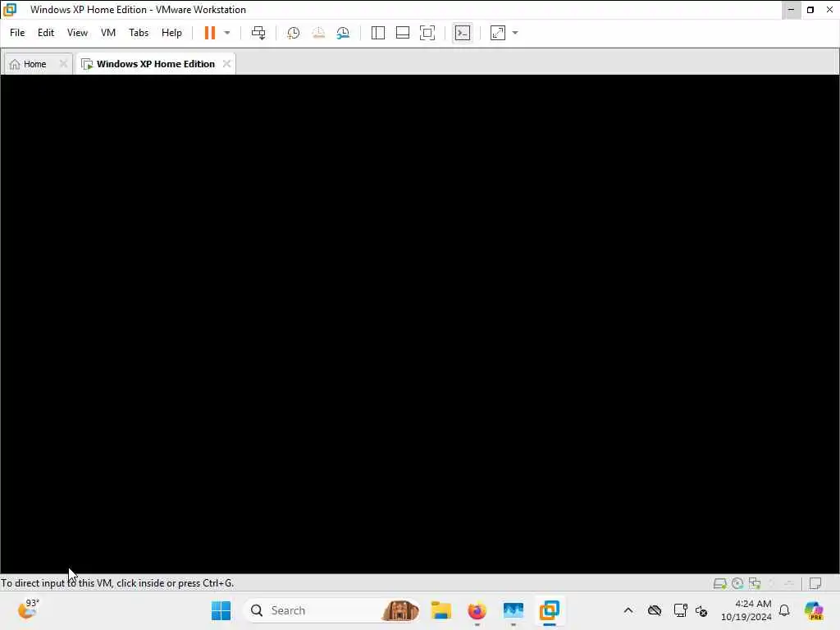Click the VMware Workstation title bar icon
The width and height of the screenshot is (840, 630).
click(x=10, y=10)
